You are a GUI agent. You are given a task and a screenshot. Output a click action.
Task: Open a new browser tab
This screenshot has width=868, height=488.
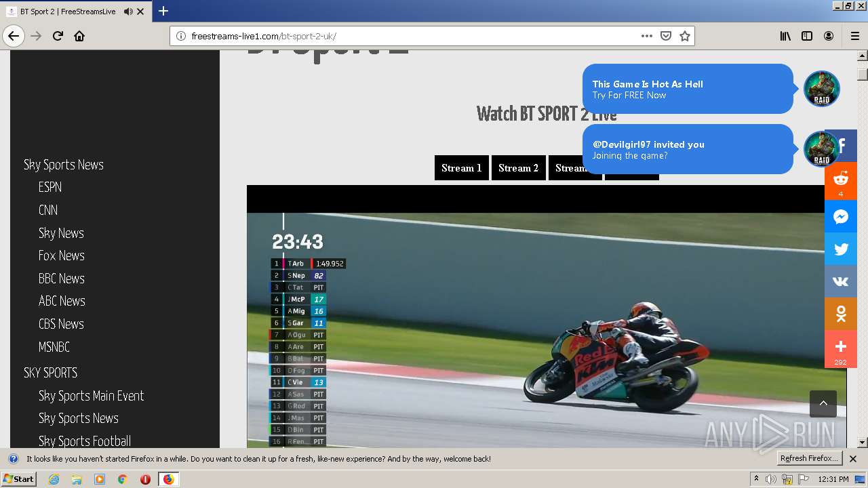pos(163,11)
